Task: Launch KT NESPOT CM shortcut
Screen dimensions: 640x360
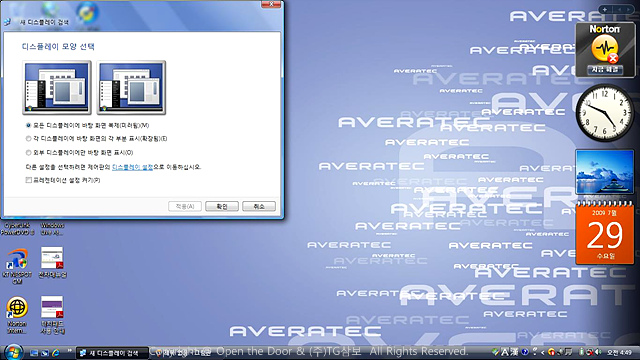Action: click(x=17, y=265)
